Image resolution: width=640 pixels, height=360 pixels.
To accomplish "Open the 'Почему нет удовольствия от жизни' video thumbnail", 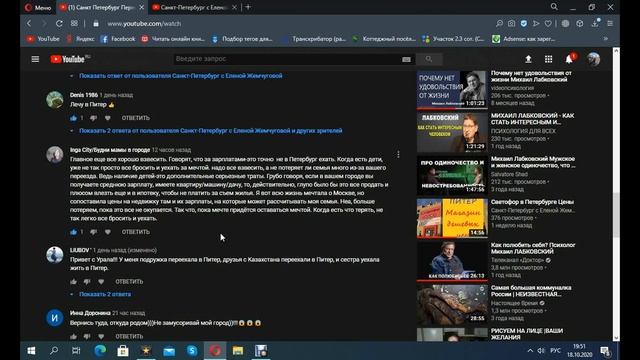I will pos(452,90).
